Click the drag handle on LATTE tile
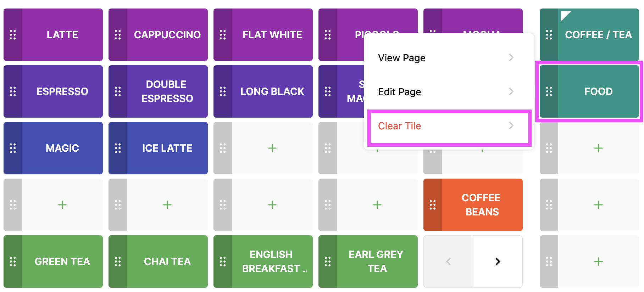The width and height of the screenshot is (644, 292). pyautogui.click(x=13, y=35)
